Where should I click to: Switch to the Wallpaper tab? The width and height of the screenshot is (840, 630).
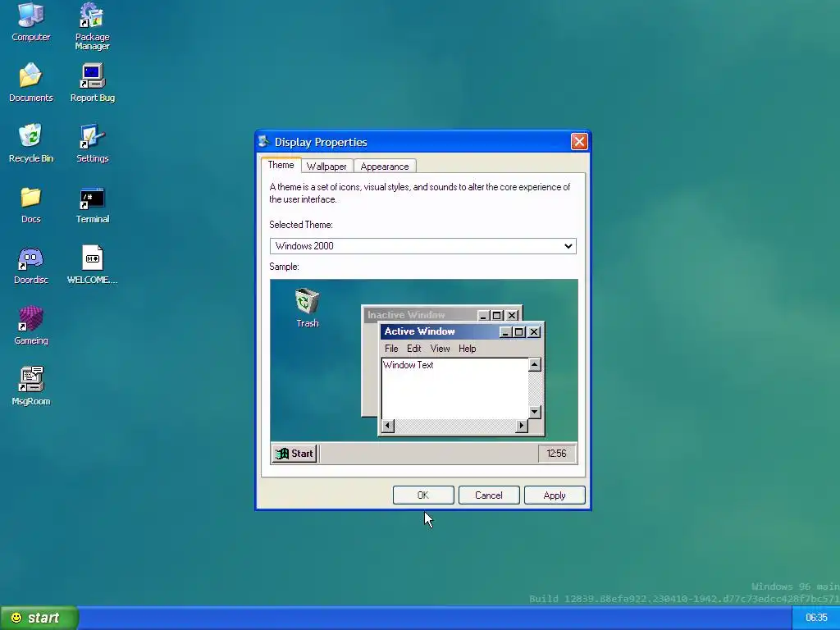[326, 166]
